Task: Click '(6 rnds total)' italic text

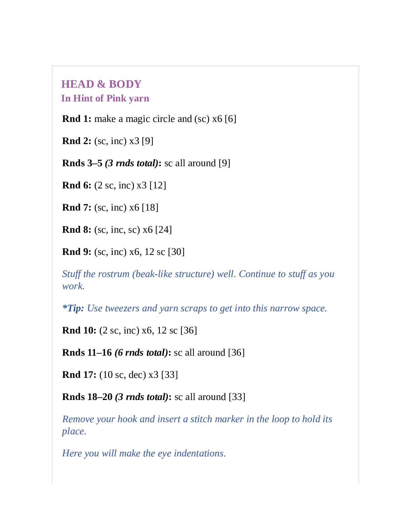Action: point(141,353)
